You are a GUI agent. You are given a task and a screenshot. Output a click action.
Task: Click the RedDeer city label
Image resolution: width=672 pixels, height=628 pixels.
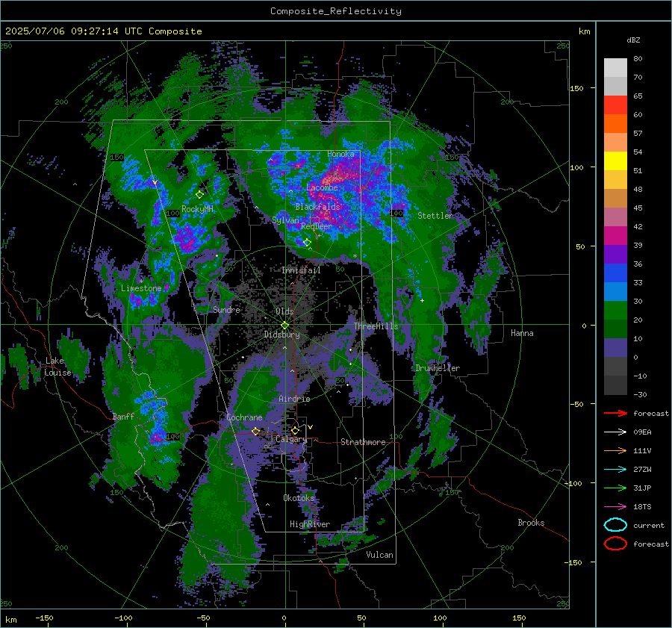pos(317,226)
